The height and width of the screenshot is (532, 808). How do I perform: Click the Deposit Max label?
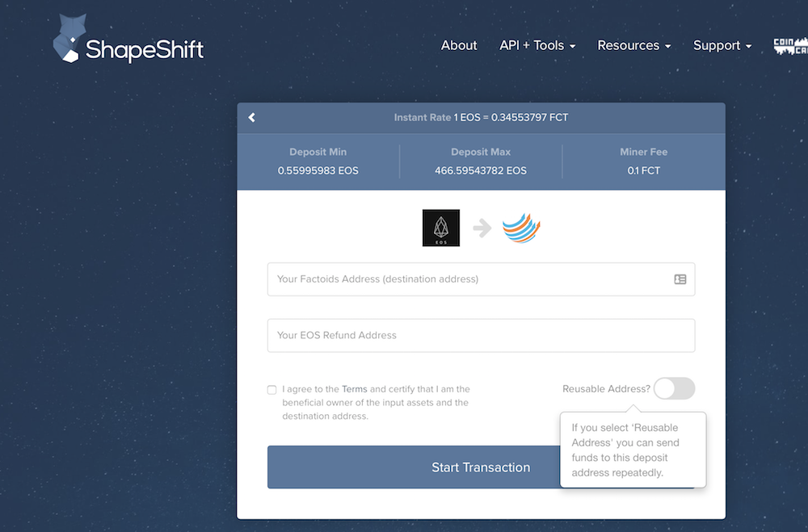[x=481, y=152]
